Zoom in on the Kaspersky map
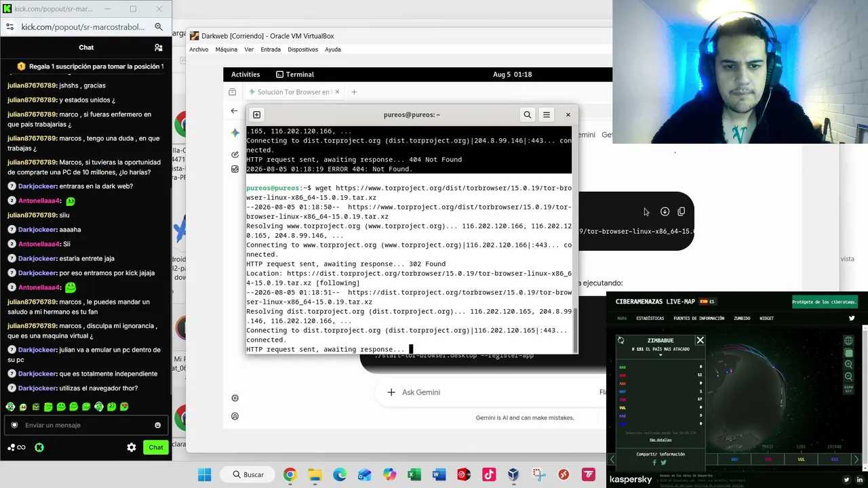868x488 pixels. [848, 365]
